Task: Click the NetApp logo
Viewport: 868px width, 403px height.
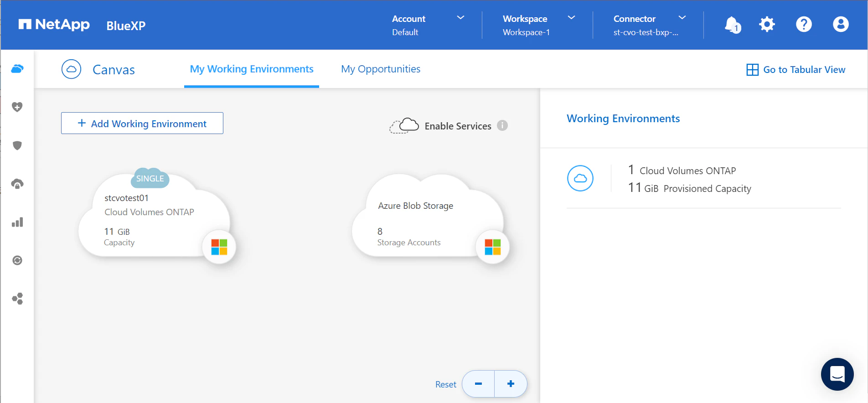Action: point(54,25)
